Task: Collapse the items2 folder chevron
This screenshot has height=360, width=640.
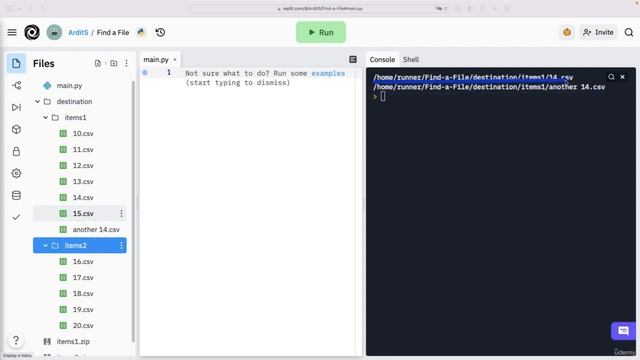Action: pos(46,245)
